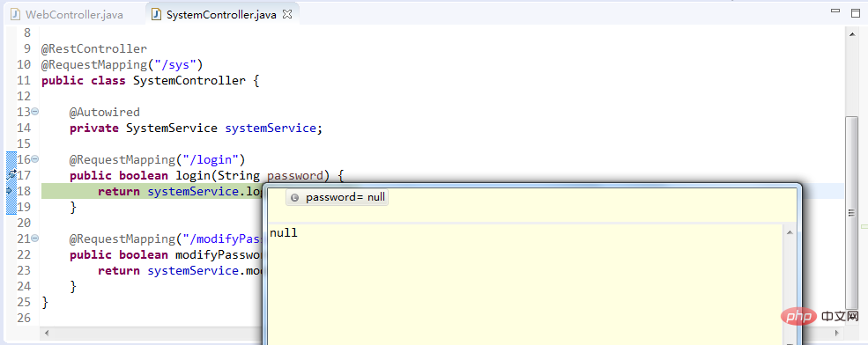Image resolution: width=868 pixels, height=345 pixels.
Task: Collapse the modifyPassword fold at line 21
Action: click(x=35, y=239)
